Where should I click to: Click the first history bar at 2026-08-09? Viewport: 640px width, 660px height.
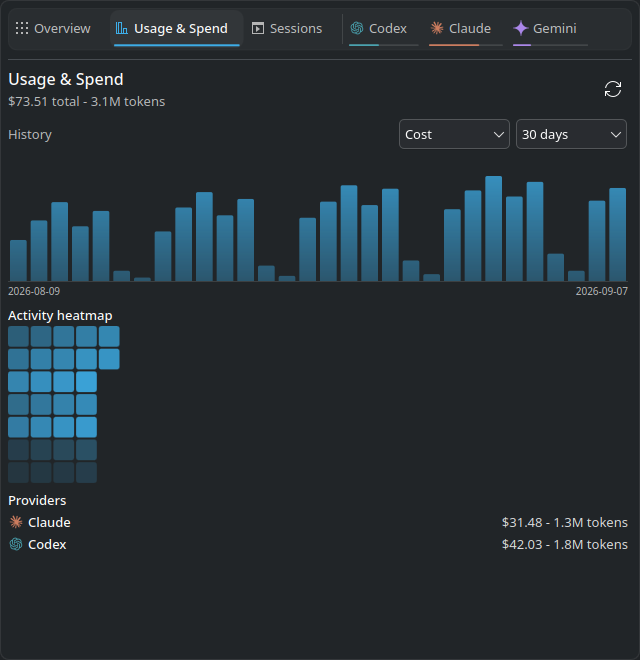point(19,261)
